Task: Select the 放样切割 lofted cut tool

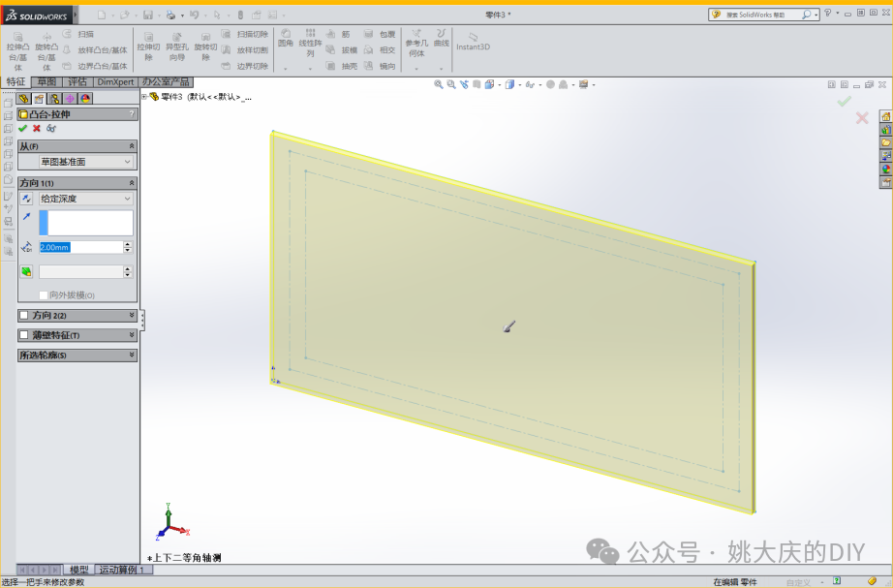Action: (245, 50)
